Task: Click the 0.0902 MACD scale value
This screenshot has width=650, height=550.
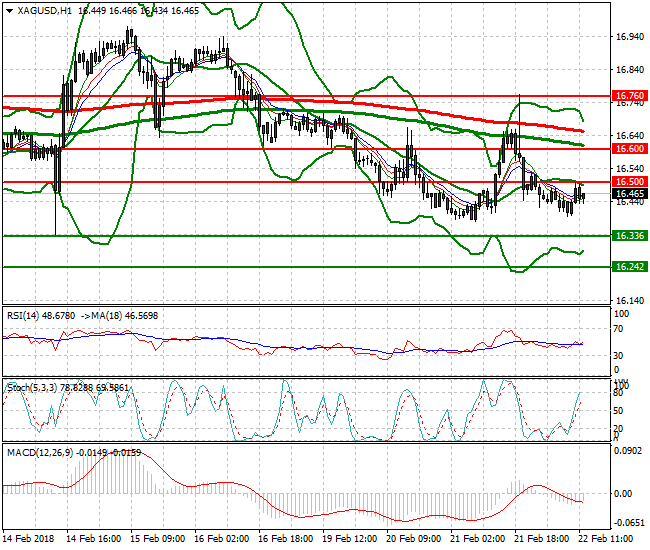Action: 628,451
